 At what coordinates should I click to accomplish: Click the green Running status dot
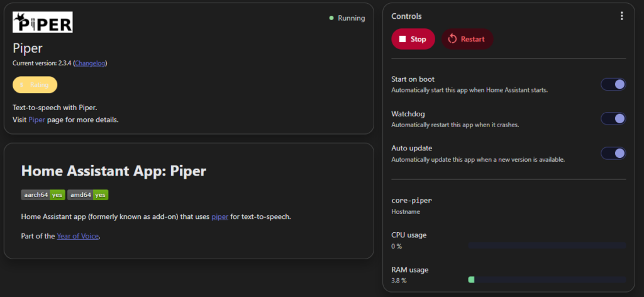pyautogui.click(x=331, y=18)
